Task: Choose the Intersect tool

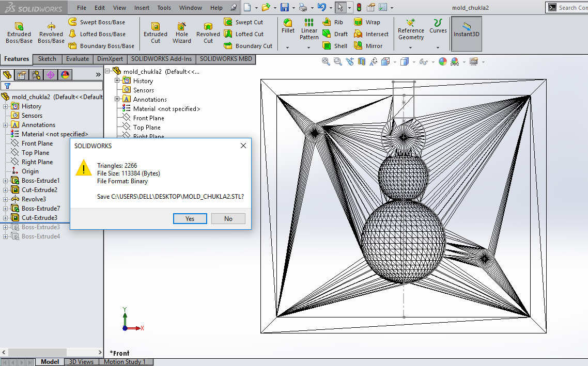Action: coord(372,34)
